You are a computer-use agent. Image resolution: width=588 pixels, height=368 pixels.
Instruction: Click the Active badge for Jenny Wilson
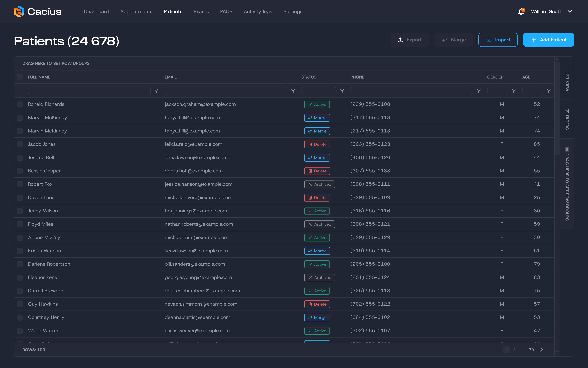[317, 211]
